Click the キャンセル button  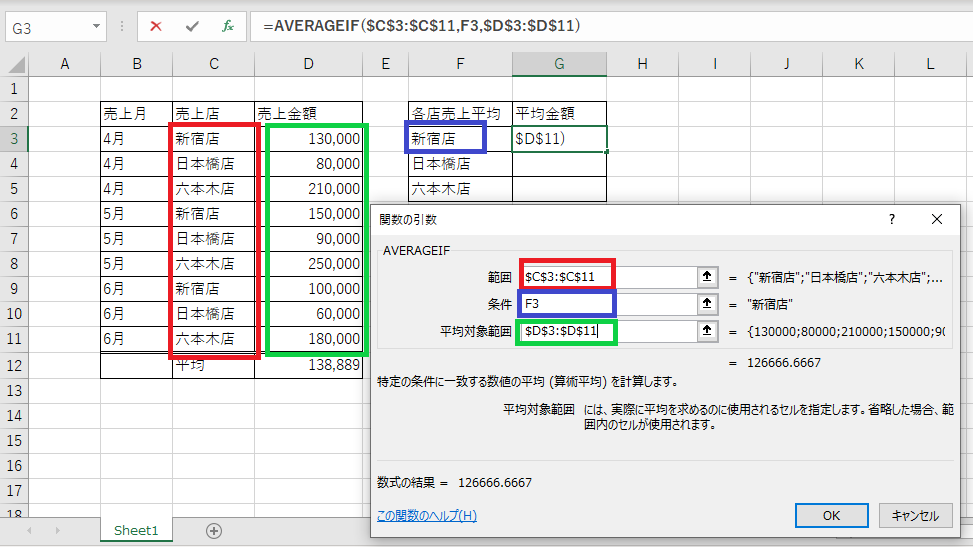point(915,515)
